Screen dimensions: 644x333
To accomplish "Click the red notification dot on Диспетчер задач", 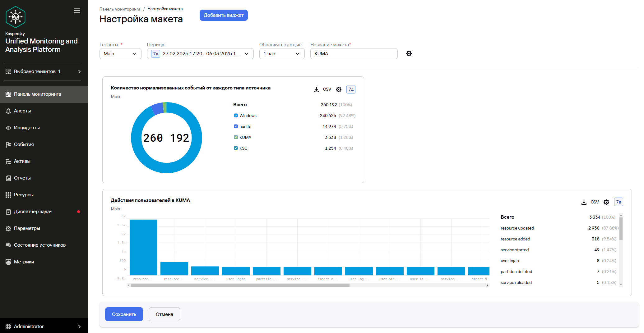I will click(78, 212).
